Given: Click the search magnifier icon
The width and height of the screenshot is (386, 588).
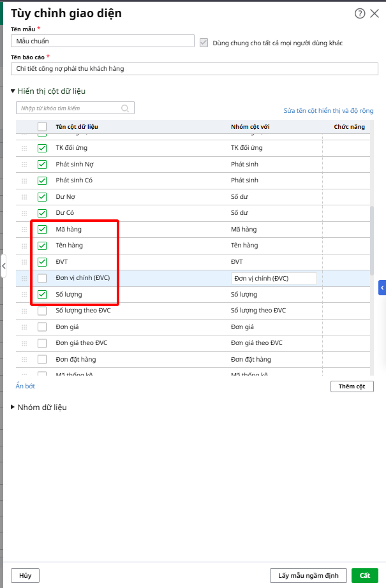Looking at the screenshot, I should point(126,108).
